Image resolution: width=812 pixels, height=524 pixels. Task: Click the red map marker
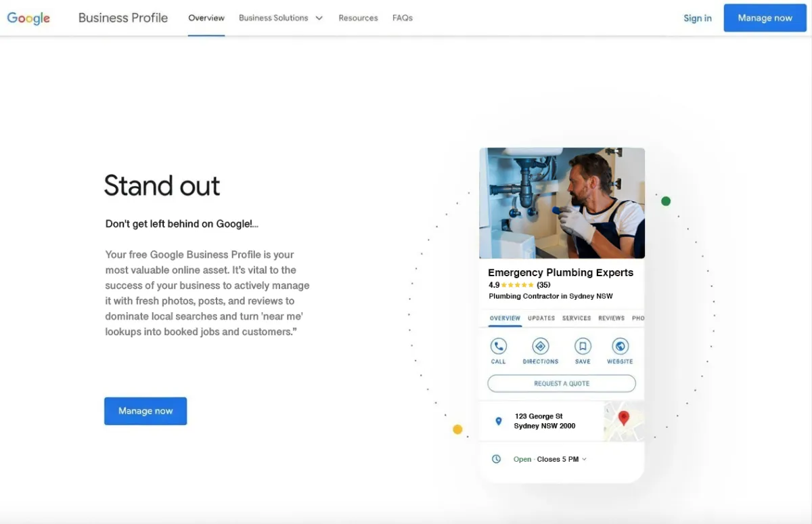coord(624,418)
